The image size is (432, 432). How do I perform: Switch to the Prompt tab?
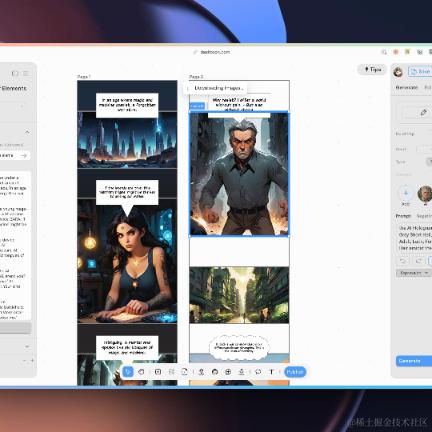click(403, 216)
